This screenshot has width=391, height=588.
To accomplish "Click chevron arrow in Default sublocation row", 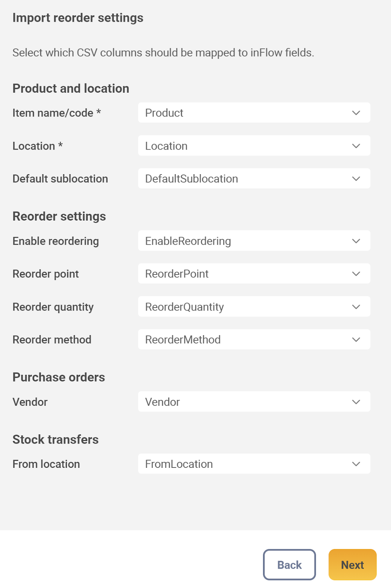I will coord(356,179).
